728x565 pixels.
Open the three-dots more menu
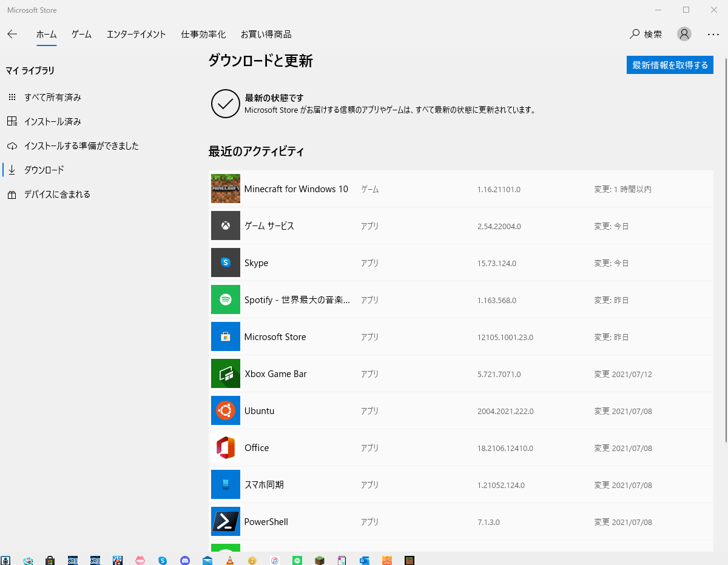click(713, 35)
